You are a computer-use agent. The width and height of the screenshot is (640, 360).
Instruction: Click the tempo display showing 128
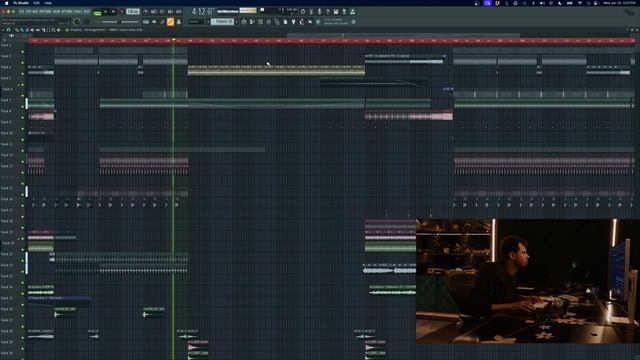point(133,12)
